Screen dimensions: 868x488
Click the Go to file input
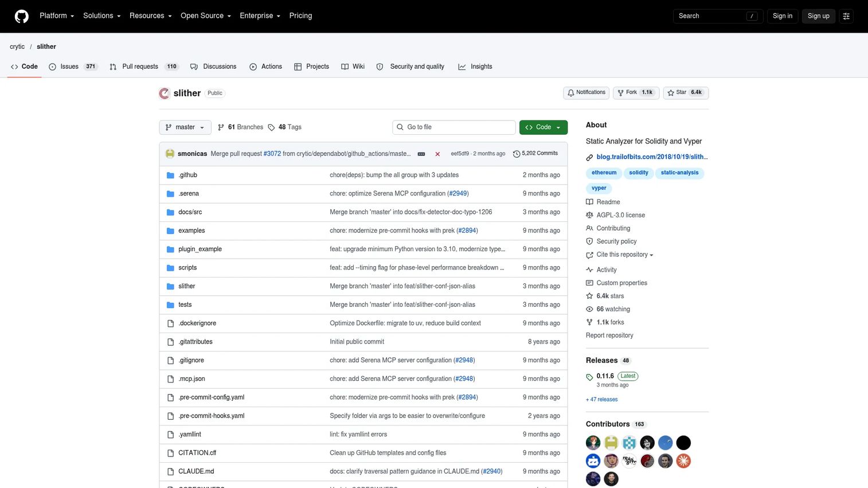coord(454,127)
